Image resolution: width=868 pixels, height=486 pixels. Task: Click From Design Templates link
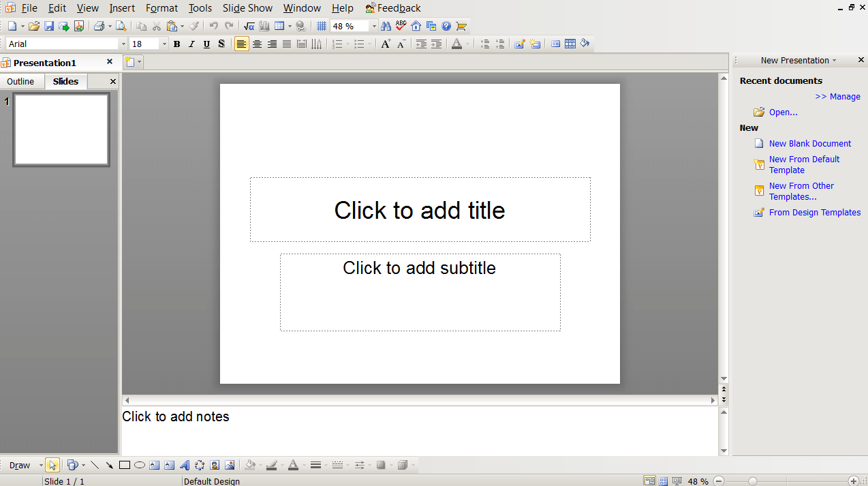(815, 213)
